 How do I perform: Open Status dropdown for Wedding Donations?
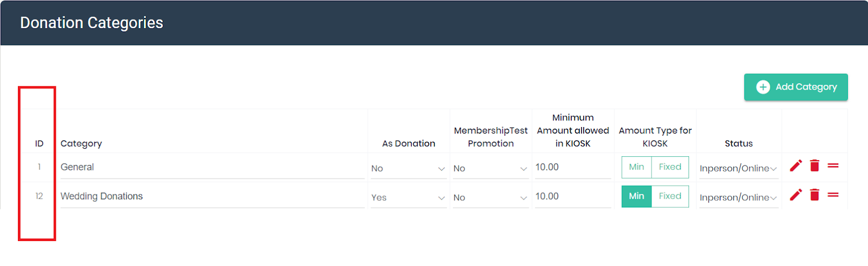[x=738, y=198]
